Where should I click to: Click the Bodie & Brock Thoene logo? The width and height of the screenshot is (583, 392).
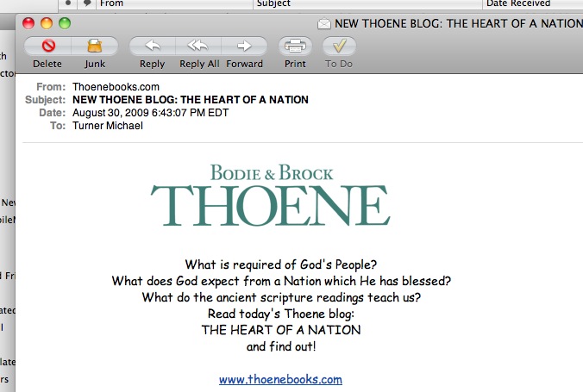(x=270, y=195)
